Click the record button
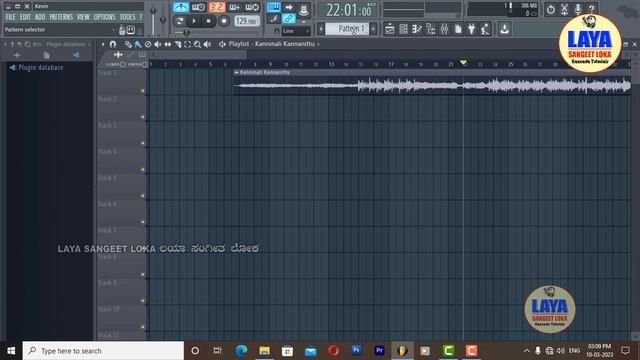 (x=224, y=21)
